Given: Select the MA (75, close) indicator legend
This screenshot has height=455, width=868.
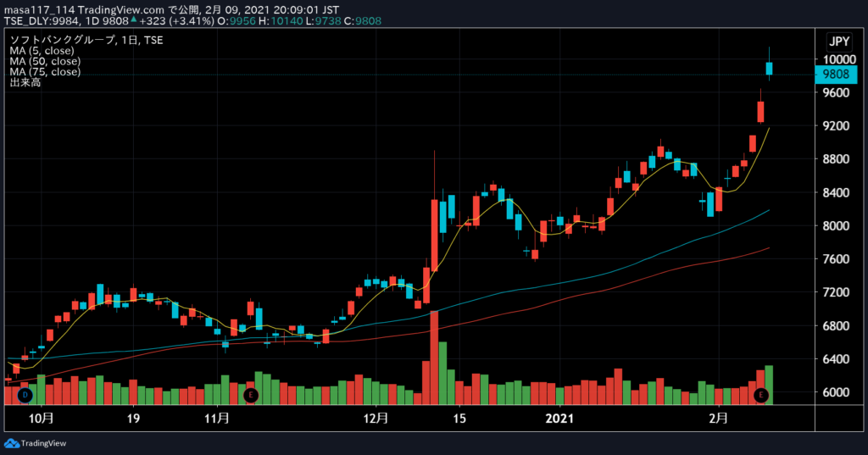Looking at the screenshot, I should [x=45, y=71].
